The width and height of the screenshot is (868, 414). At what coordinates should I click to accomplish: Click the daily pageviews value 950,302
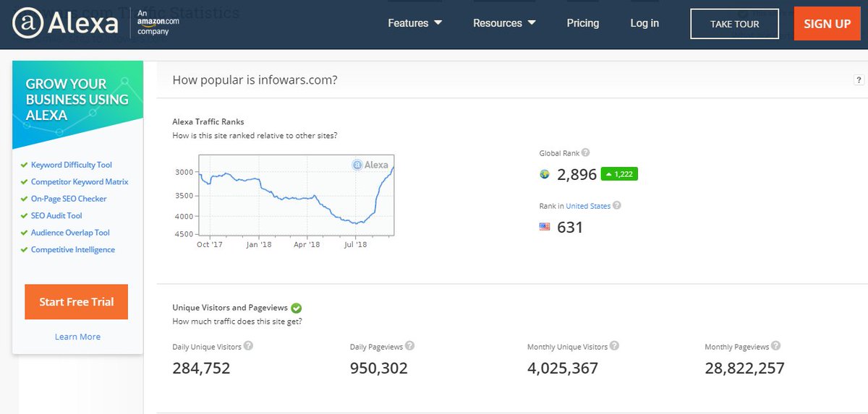point(378,368)
